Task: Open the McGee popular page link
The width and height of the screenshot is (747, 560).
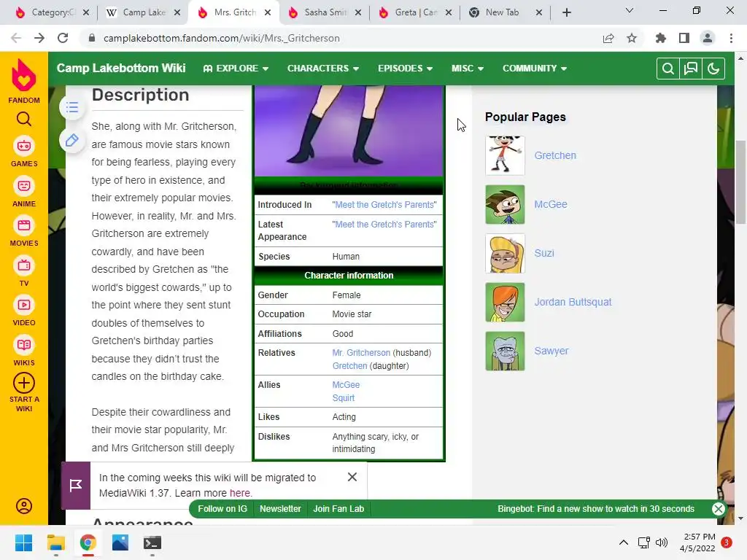Action: coord(551,204)
